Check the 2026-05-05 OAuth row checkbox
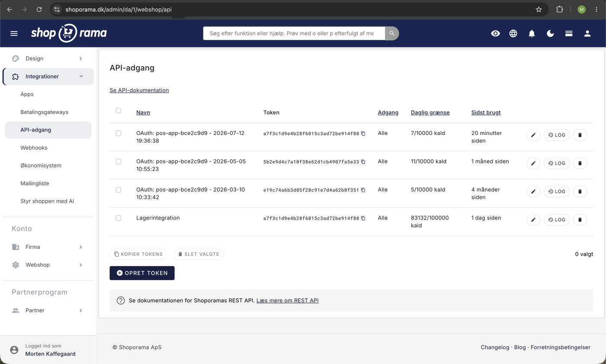This screenshot has width=606, height=364. tap(119, 161)
